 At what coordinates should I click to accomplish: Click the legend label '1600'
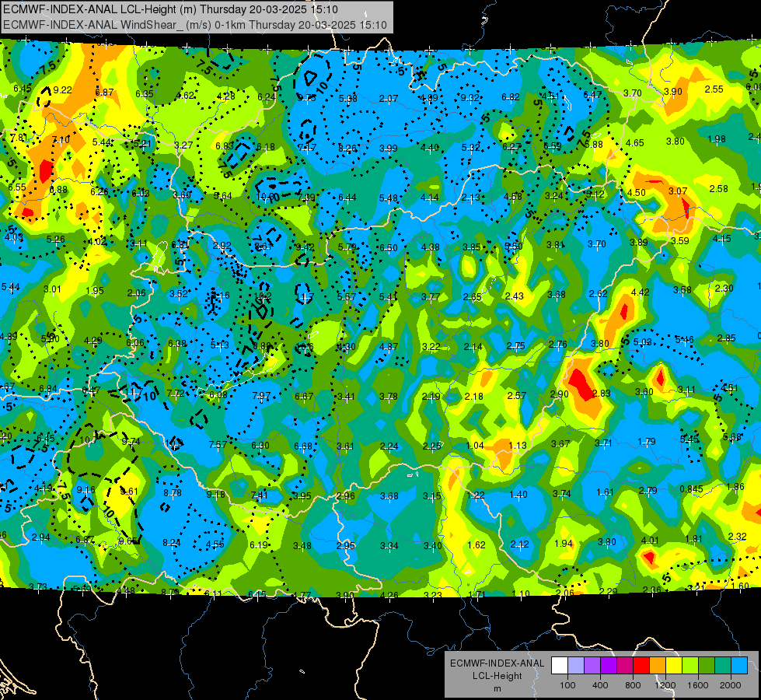point(698,685)
